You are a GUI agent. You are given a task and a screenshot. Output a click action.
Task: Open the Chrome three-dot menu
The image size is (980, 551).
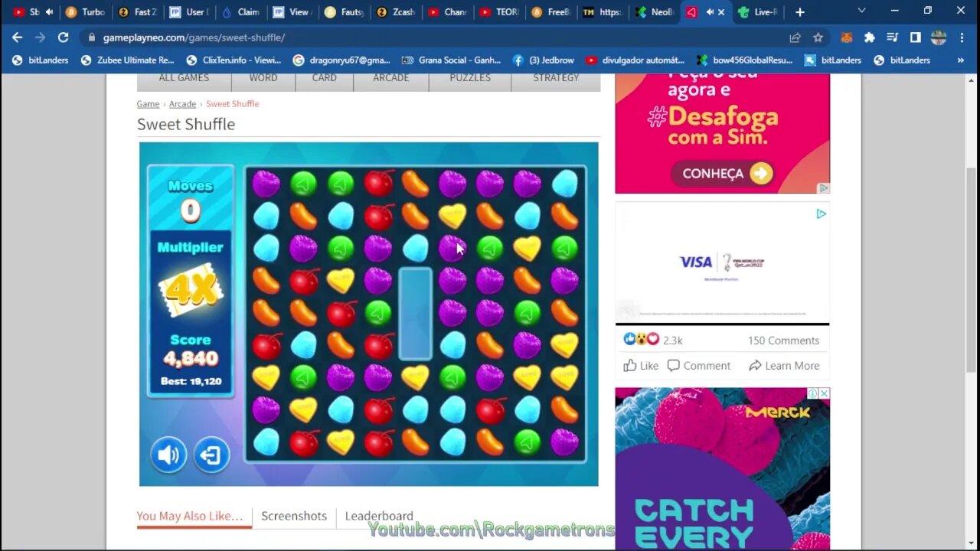(962, 37)
